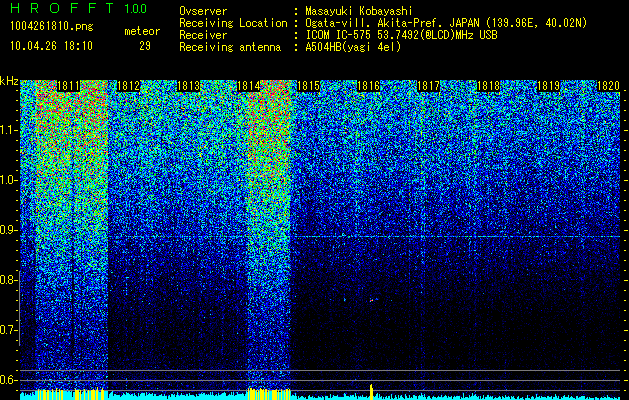Click the name Masayuki Kobayashi

(x=359, y=11)
